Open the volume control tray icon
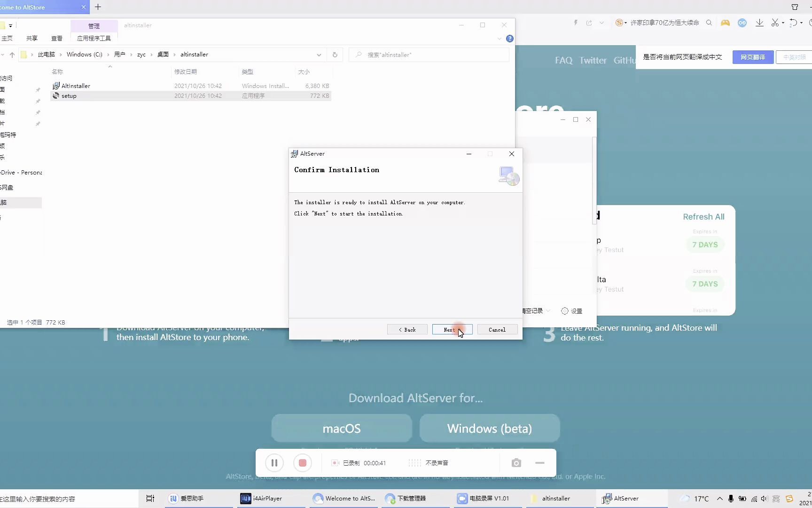This screenshot has width=812, height=508. point(764,499)
